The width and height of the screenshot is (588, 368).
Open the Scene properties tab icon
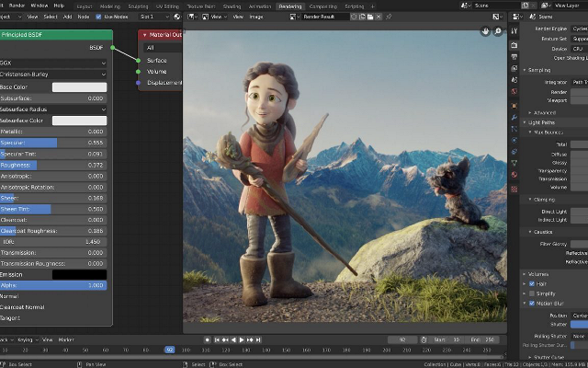[514, 80]
